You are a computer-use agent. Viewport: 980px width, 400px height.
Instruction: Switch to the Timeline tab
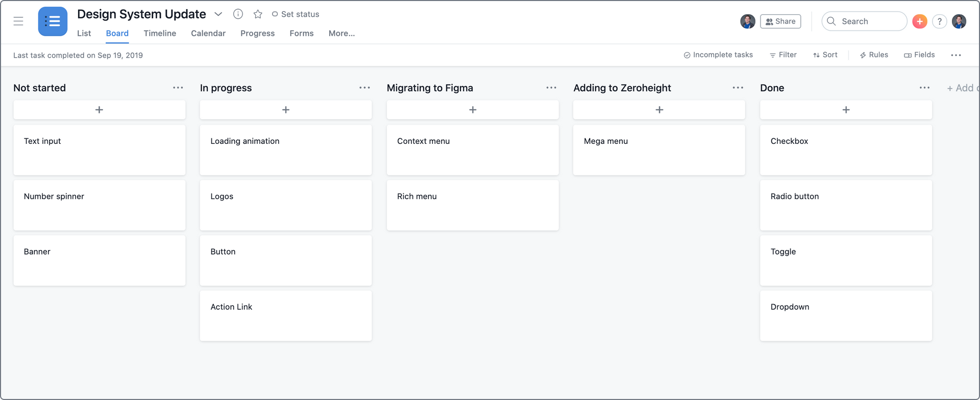(160, 33)
